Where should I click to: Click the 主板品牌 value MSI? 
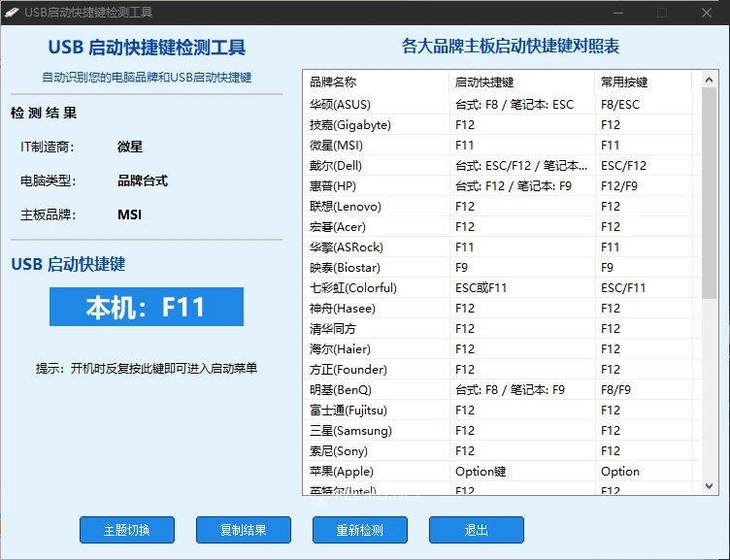pyautogui.click(x=129, y=214)
